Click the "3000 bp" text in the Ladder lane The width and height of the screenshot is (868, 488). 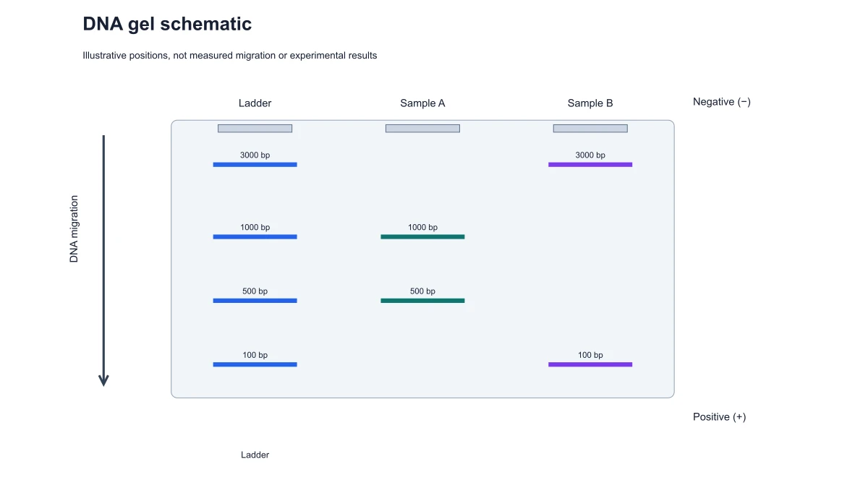255,155
